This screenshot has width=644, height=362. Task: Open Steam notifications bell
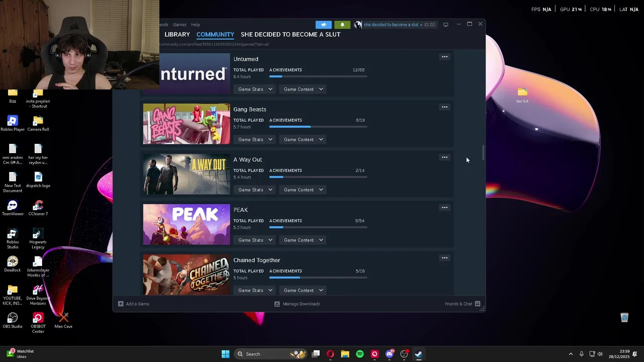tap(342, 25)
